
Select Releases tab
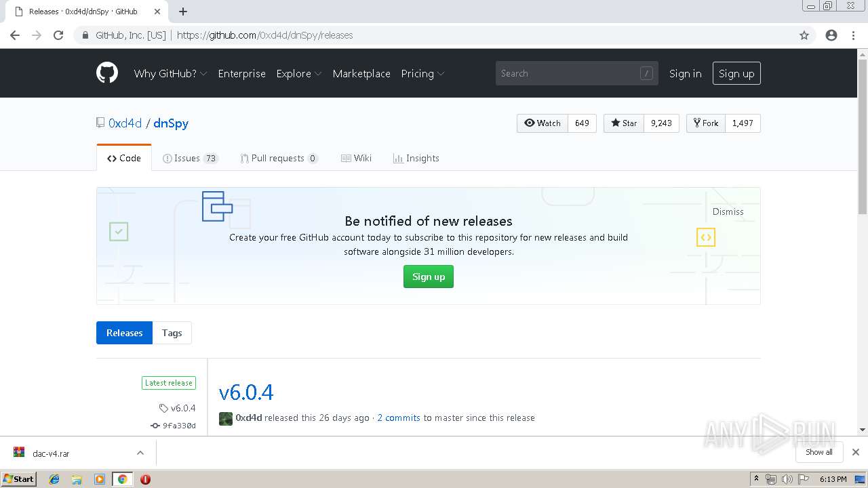[x=124, y=333]
